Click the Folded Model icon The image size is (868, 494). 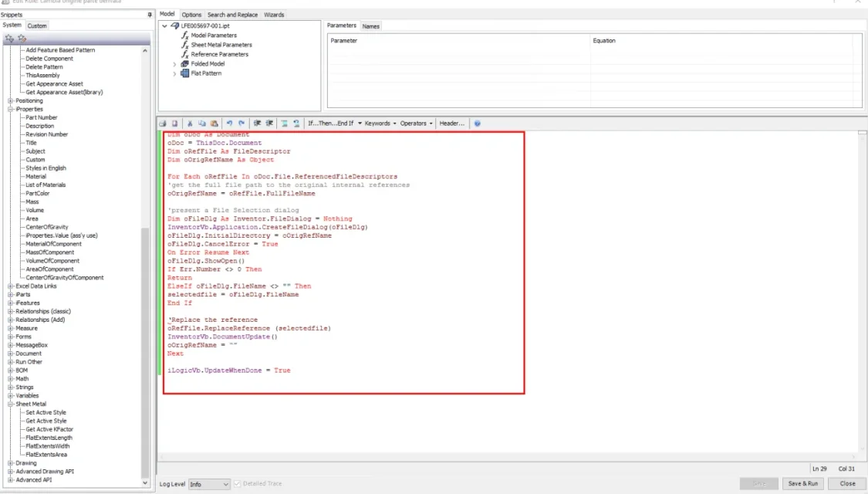(185, 64)
